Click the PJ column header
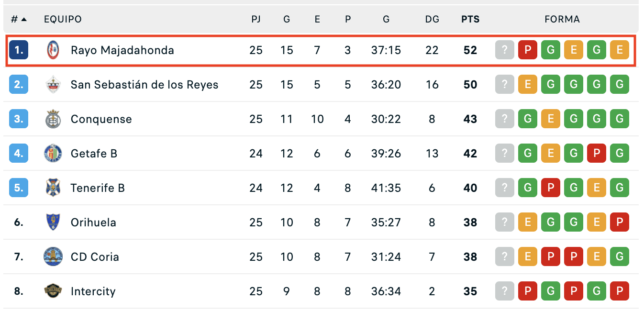 (x=256, y=20)
